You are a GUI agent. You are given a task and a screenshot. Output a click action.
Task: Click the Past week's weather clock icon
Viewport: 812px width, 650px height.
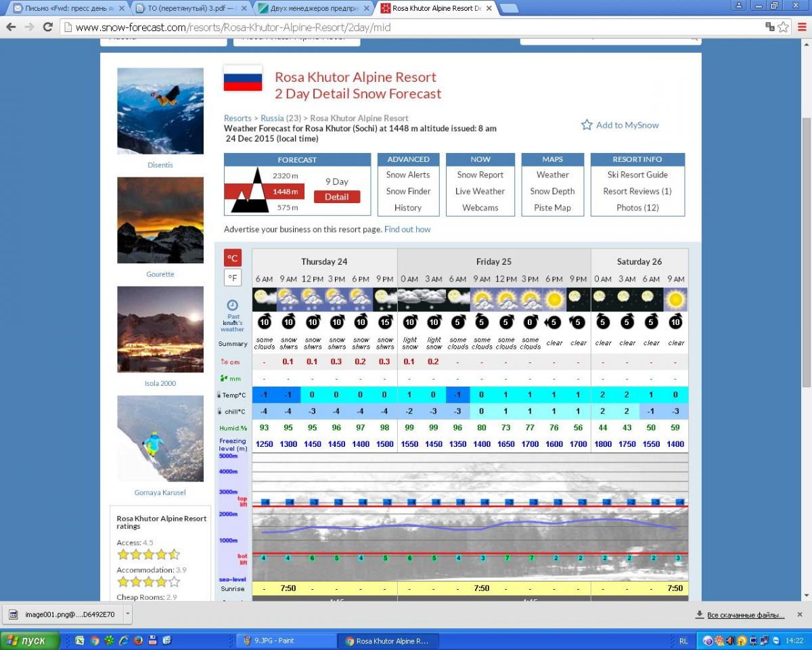pos(232,305)
